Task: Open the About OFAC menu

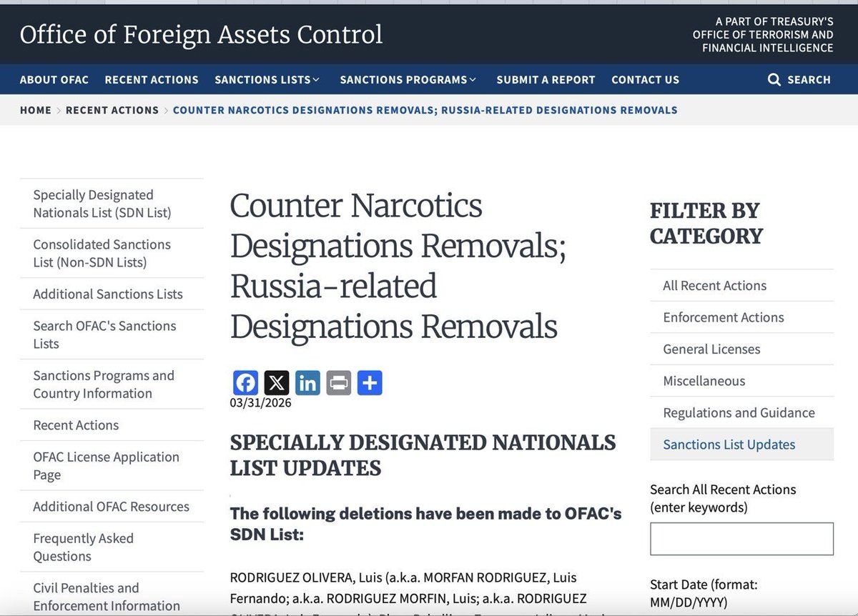Action: point(54,79)
